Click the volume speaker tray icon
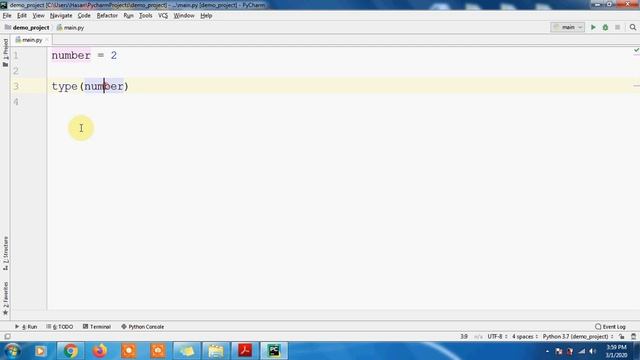Image resolution: width=640 pixels, height=360 pixels. pos(593,351)
